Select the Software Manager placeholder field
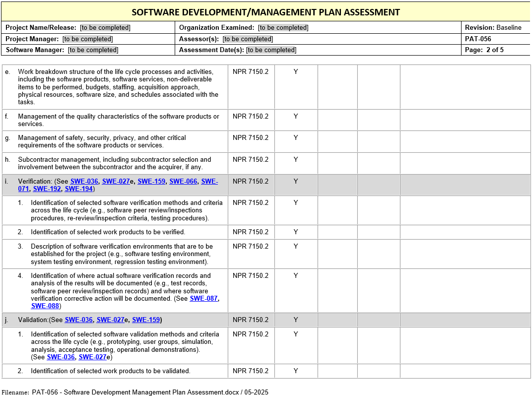Screen dimensions: 532x396 click(93, 50)
